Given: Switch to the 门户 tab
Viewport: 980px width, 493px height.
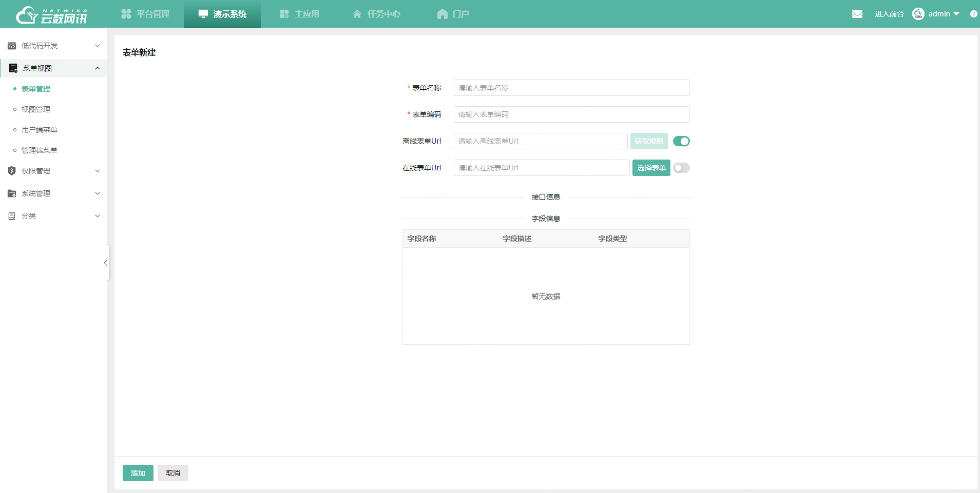Looking at the screenshot, I should pyautogui.click(x=454, y=14).
